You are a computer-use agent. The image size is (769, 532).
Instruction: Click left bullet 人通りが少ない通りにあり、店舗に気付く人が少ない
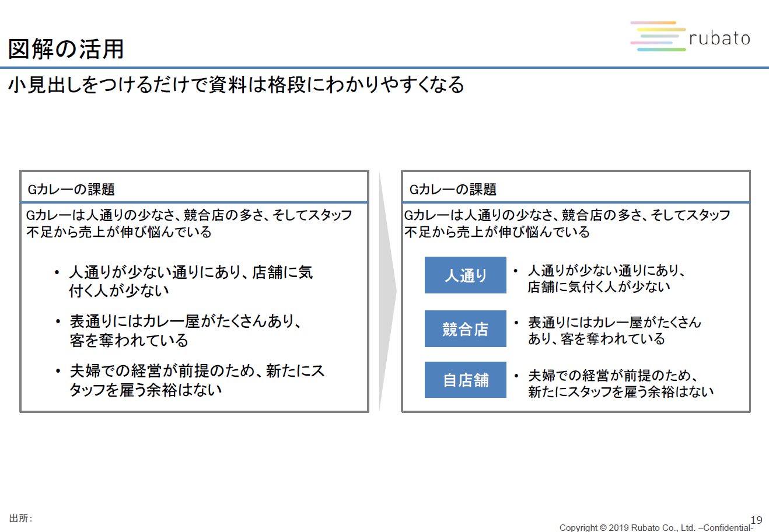(191, 281)
